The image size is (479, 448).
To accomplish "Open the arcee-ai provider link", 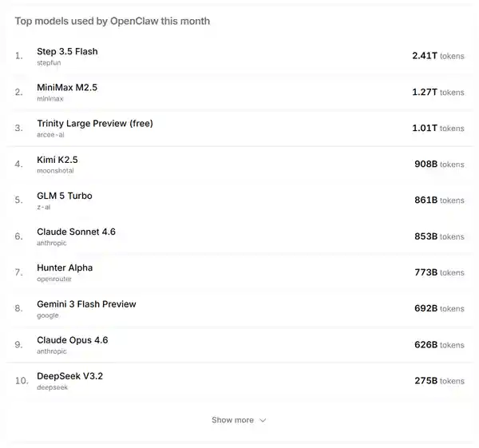I will coord(50,135).
